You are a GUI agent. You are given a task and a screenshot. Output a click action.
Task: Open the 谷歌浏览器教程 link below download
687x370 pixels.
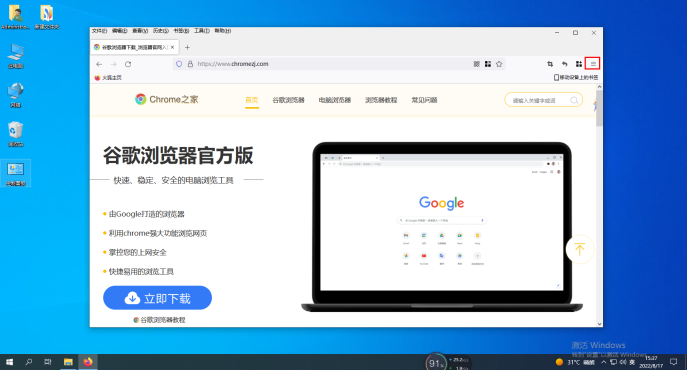pos(159,320)
